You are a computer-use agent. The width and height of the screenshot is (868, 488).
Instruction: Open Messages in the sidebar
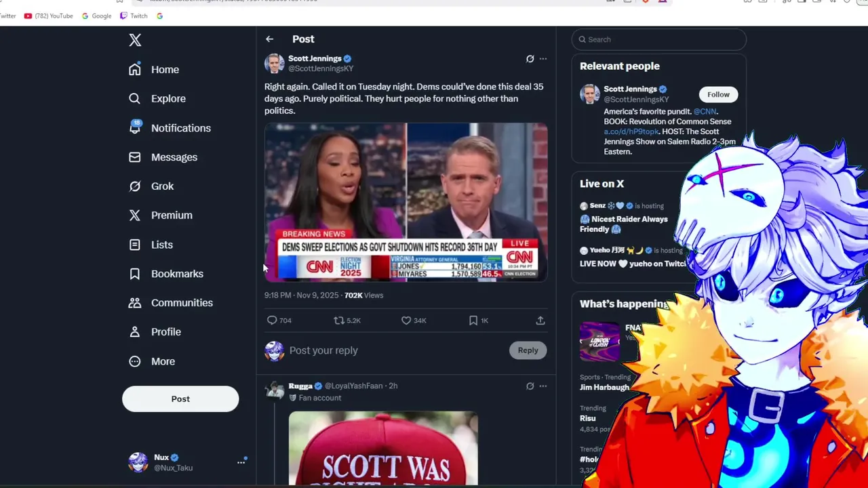tap(163, 157)
